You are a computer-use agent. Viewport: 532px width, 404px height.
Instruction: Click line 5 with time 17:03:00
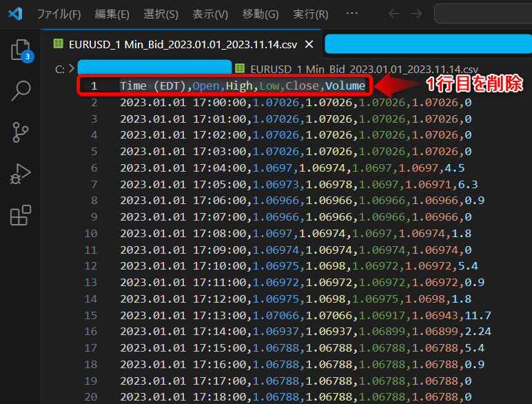(x=296, y=152)
